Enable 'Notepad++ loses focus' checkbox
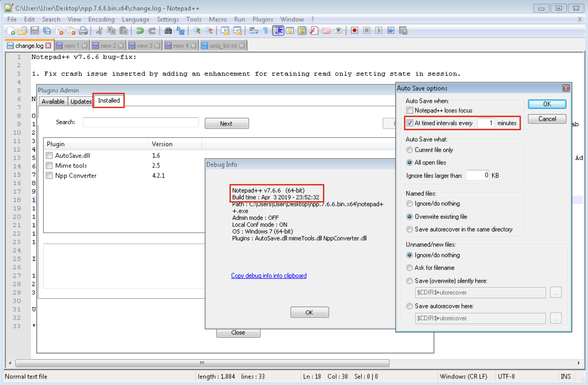The image size is (588, 385). coord(410,110)
